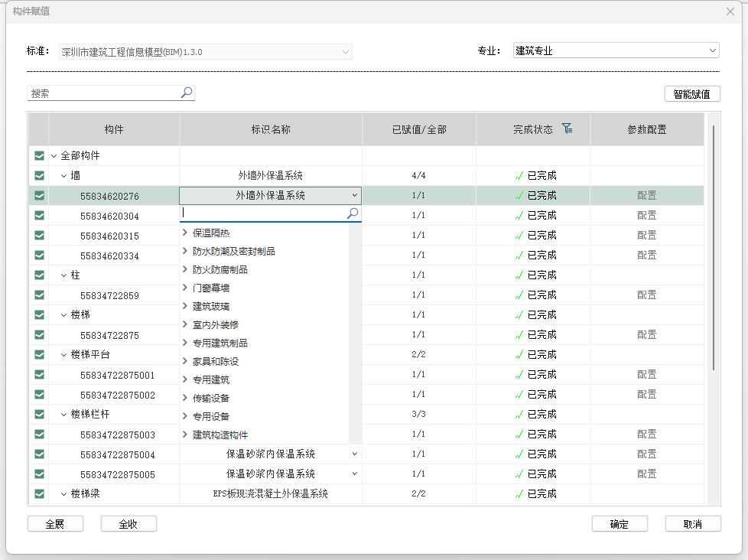Click 配置 link for component 55834722859
The image size is (748, 560).
click(x=646, y=295)
